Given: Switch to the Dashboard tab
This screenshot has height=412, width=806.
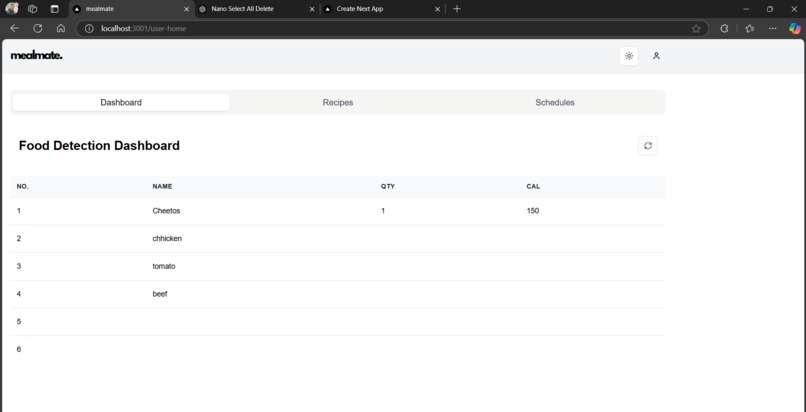Looking at the screenshot, I should (121, 102).
